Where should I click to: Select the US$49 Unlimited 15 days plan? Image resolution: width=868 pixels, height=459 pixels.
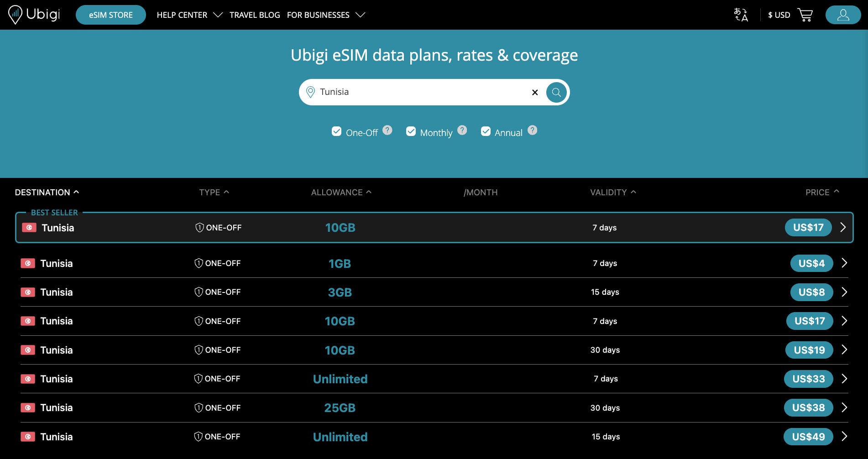tap(808, 437)
